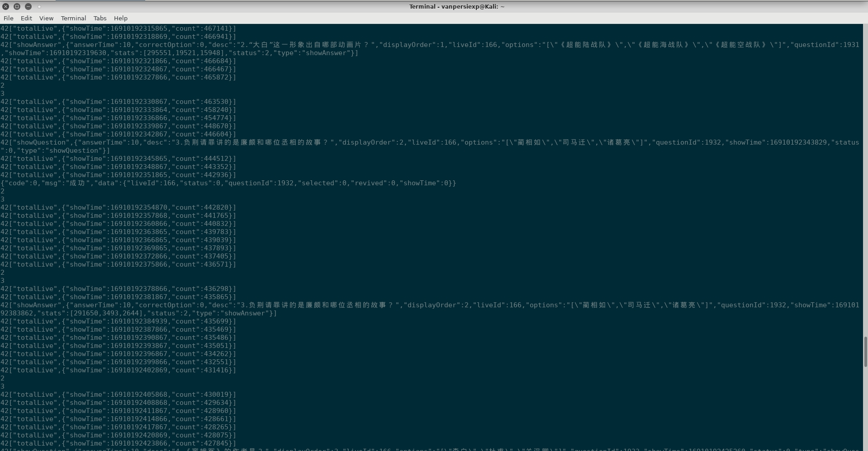Open the File menu
The width and height of the screenshot is (868, 451).
9,18
